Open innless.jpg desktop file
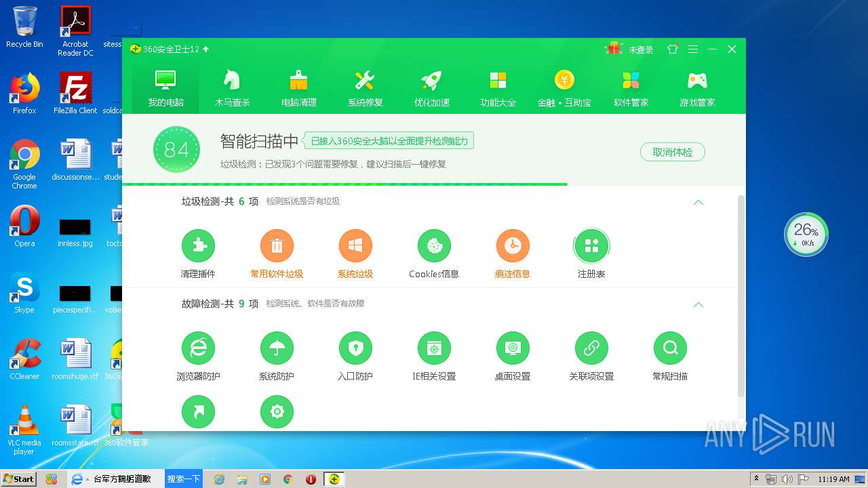Image resolution: width=868 pixels, height=488 pixels. (75, 232)
